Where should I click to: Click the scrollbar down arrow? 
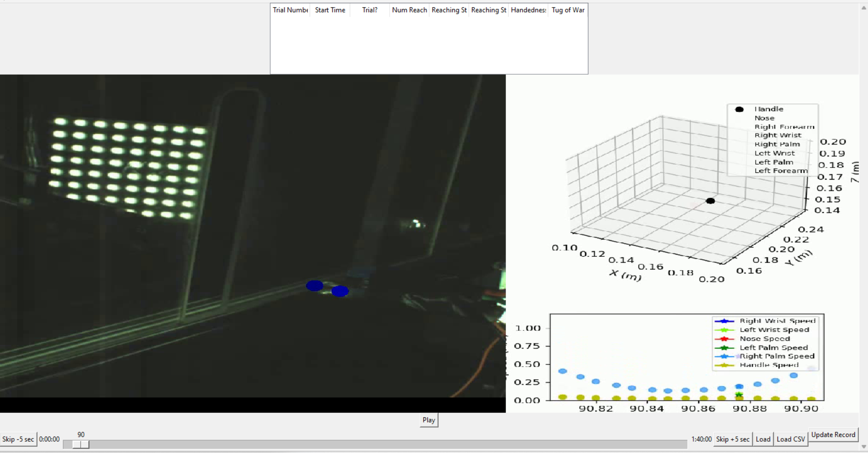[863, 446]
